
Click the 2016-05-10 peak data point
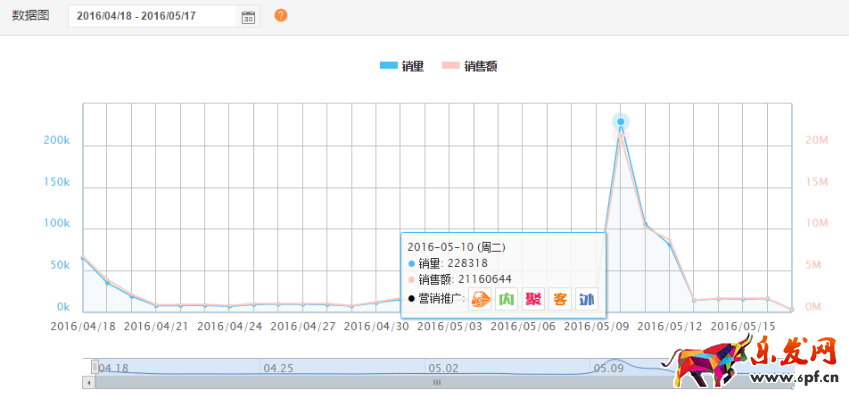621,122
